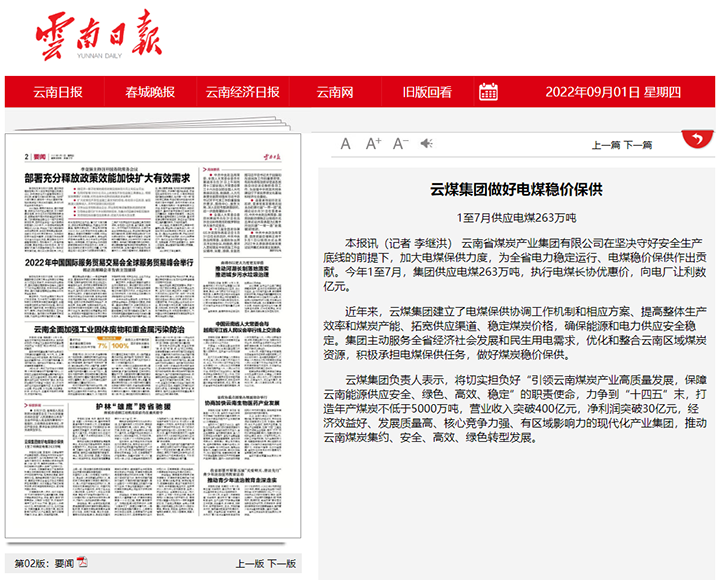This screenshot has height=580, width=720.
Task: Open 云南全面加强工业固体废物 headline on page thumbnail
Action: 108,328
